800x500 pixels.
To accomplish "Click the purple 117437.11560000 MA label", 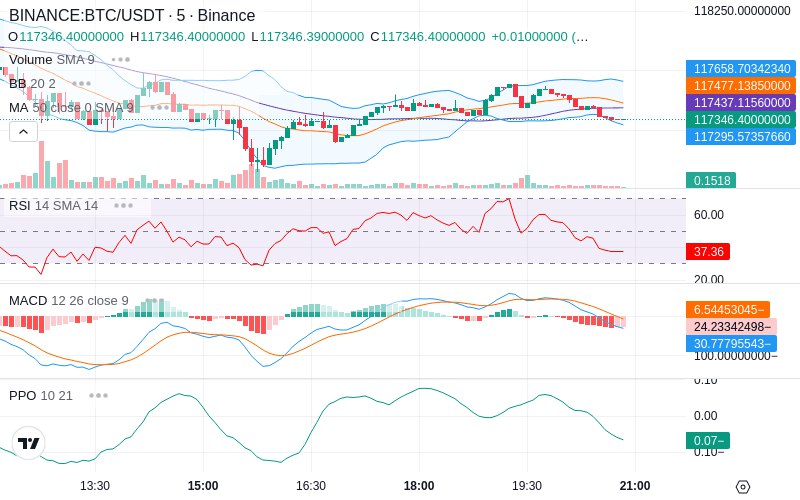I will coord(741,103).
